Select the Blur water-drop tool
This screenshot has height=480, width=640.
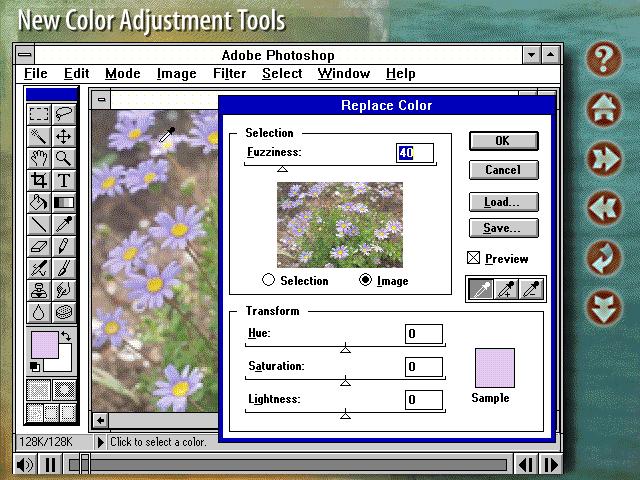(39, 312)
